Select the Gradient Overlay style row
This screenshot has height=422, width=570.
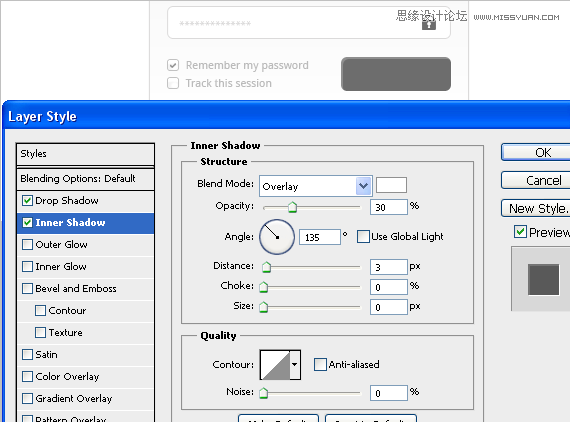[x=85, y=399]
